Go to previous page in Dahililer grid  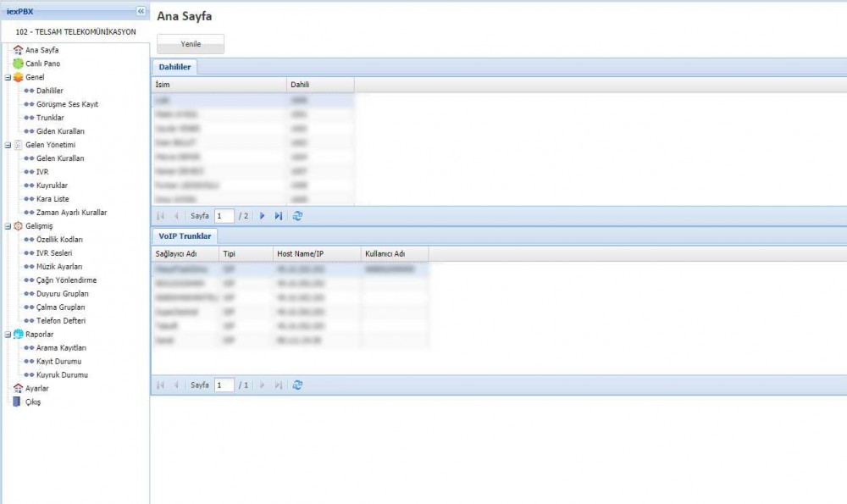click(176, 215)
